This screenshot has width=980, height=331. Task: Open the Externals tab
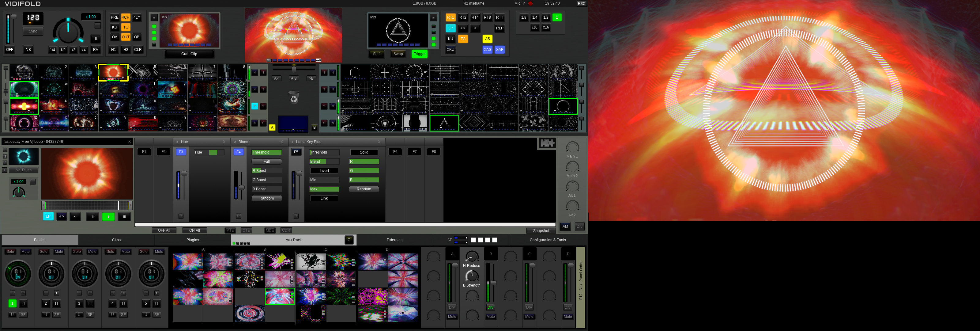pos(394,240)
